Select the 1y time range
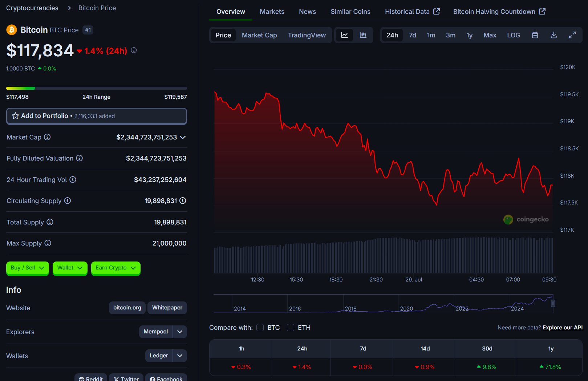Image resolution: width=588 pixels, height=381 pixels. pyautogui.click(x=470, y=35)
